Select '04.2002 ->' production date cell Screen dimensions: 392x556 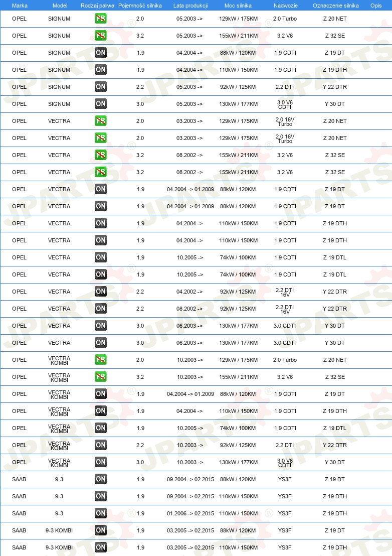pos(189,292)
